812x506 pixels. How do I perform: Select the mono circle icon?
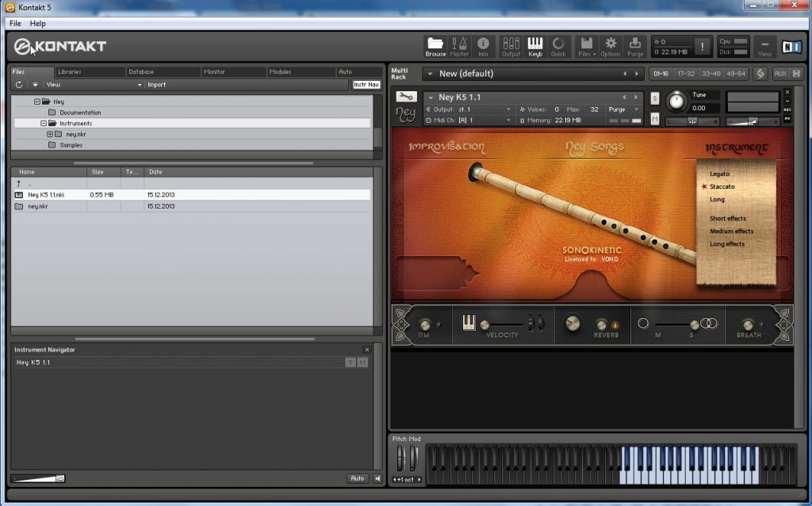pos(642,323)
